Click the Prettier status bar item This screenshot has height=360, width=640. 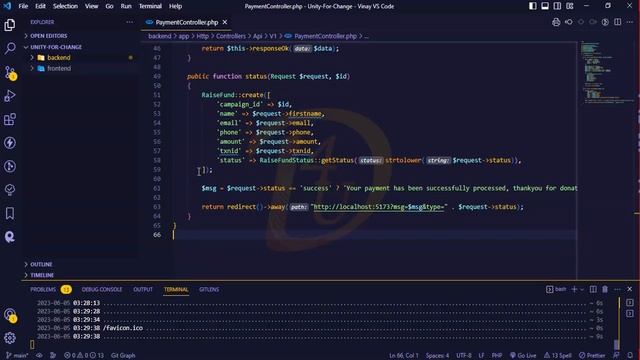point(592,356)
